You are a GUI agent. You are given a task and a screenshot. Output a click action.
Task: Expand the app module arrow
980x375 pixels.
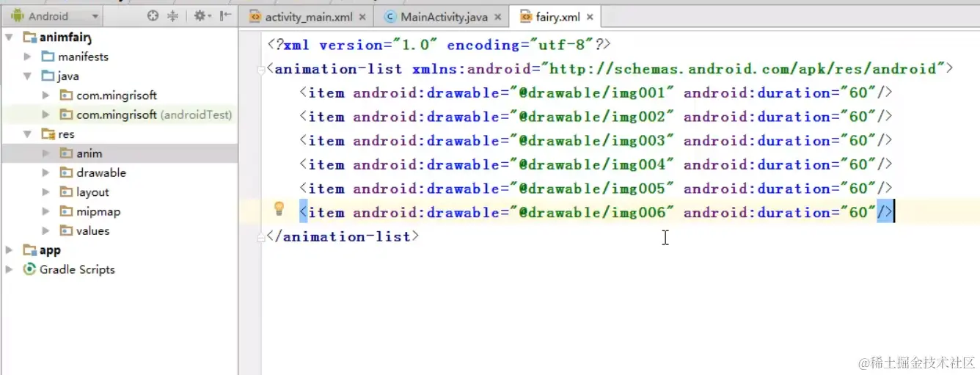pos(9,250)
